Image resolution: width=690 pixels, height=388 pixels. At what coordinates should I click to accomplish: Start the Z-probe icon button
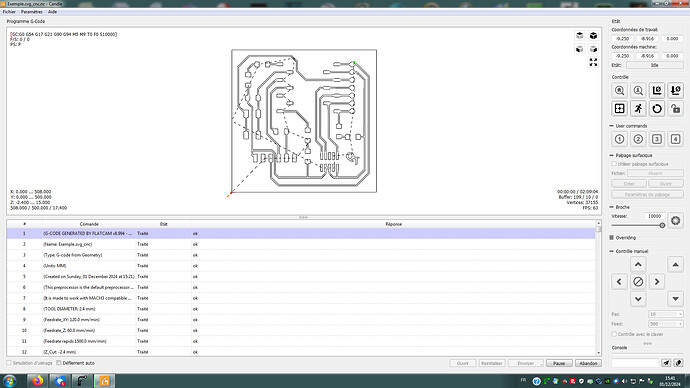[638, 91]
